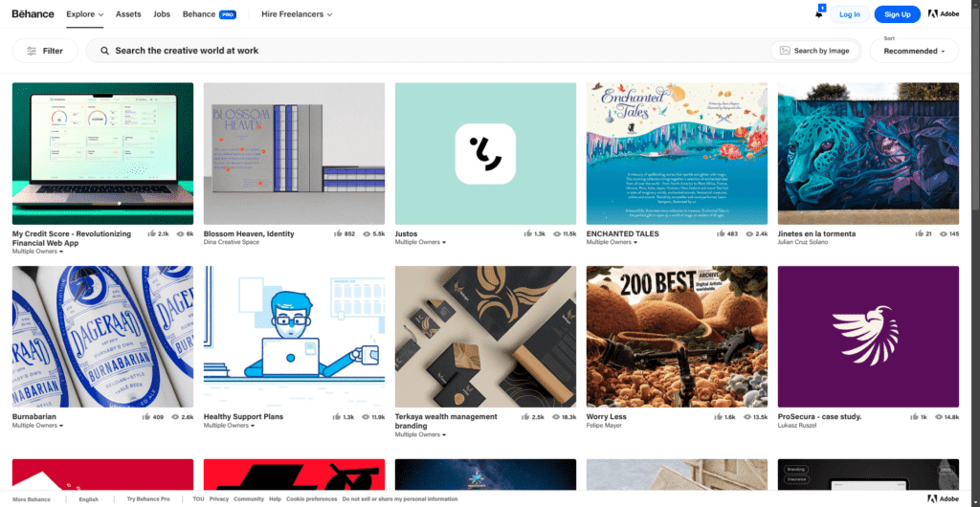Expand Multiple Owners under Burnabarian

pyautogui.click(x=38, y=426)
